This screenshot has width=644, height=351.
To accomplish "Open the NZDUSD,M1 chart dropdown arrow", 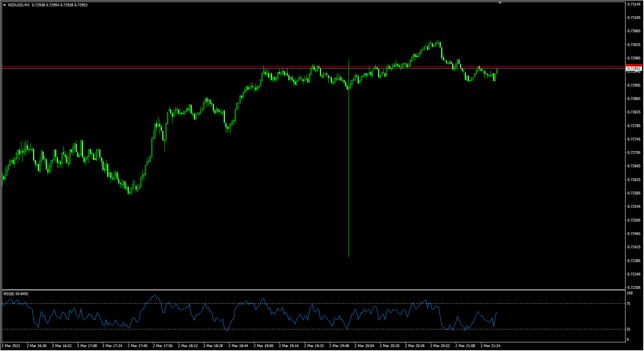I will tap(4, 5).
